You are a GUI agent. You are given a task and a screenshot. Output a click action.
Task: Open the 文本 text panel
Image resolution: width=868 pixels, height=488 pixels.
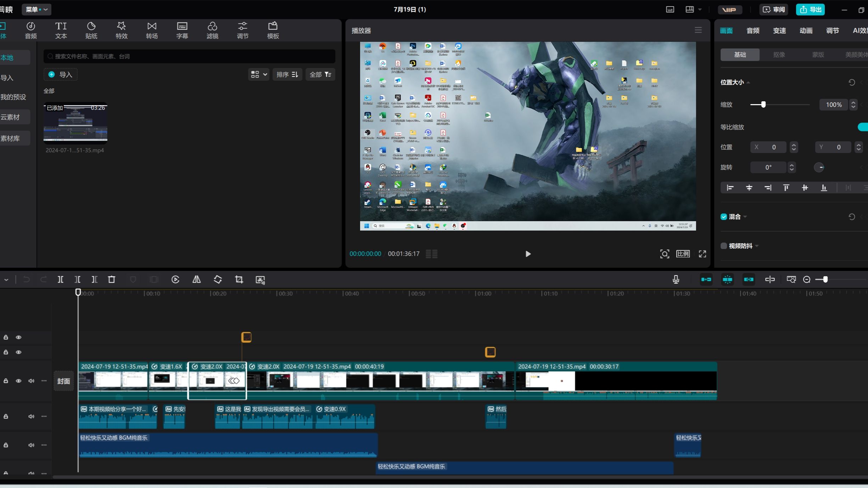coord(61,30)
